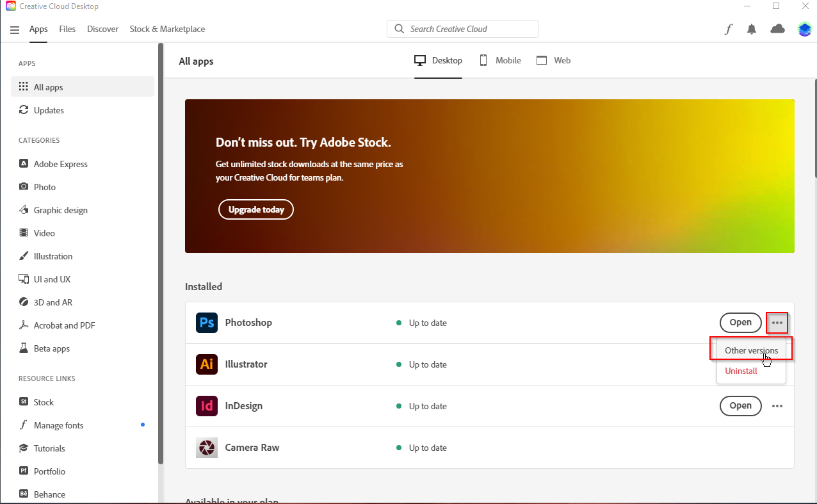Image resolution: width=817 pixels, height=504 pixels.
Task: Open Photoshop with the Open button
Action: click(740, 323)
